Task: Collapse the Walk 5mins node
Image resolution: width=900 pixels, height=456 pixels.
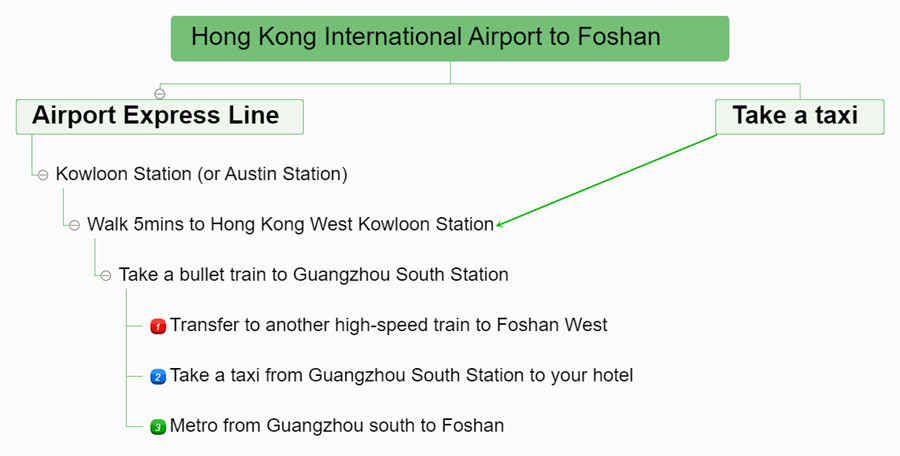Action: tap(75, 226)
